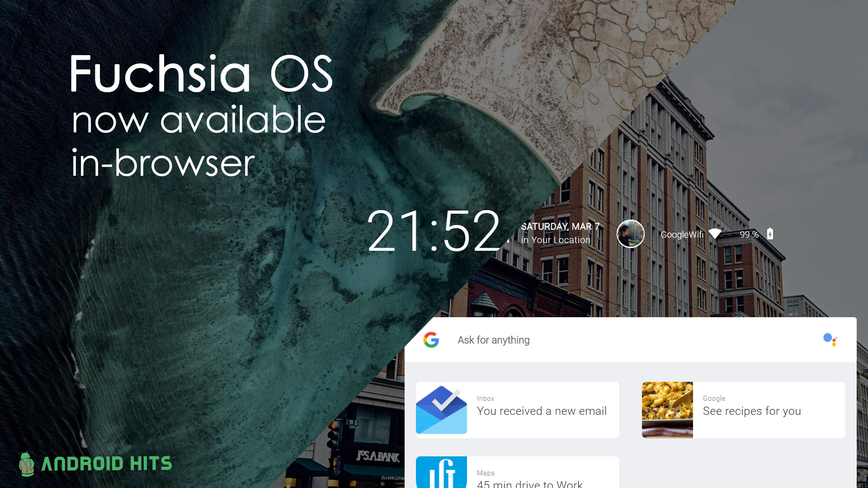
Task: Click the 'Fuchsia OS' headline text
Action: [201, 74]
